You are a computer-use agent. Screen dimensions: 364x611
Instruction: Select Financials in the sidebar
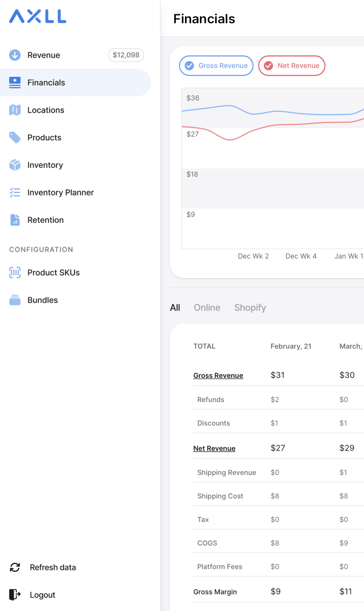[75, 83]
